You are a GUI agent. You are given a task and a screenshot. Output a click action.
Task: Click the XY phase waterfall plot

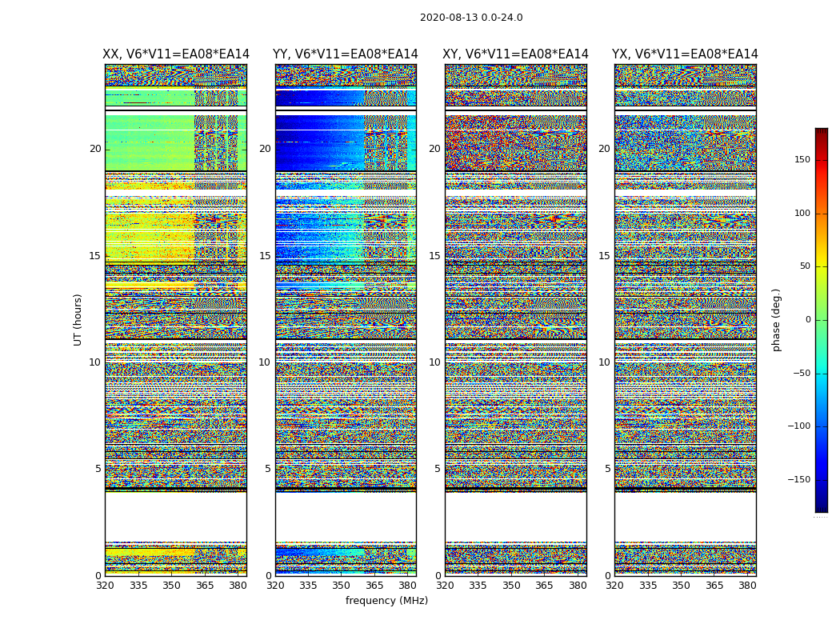pos(515,320)
